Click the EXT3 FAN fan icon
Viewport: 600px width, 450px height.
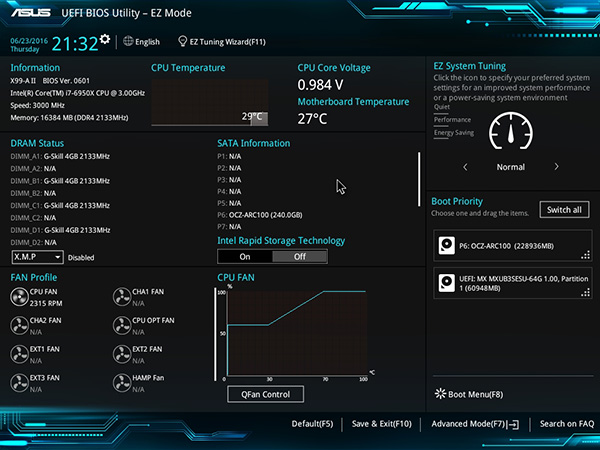pos(19,383)
